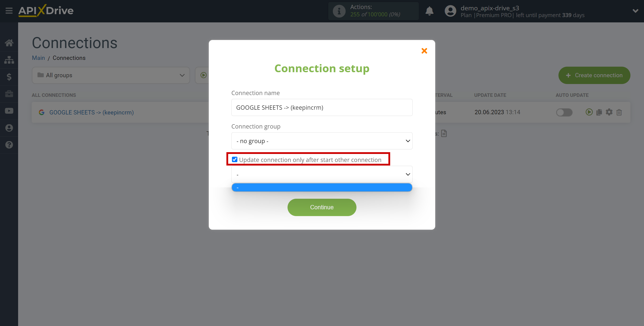
Task: Click the notification bell icon
Action: (429, 11)
